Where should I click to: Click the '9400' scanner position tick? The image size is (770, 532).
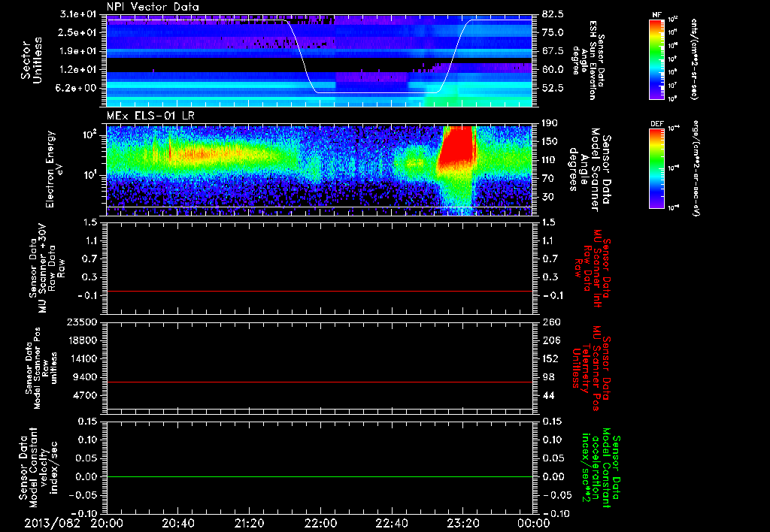(x=86, y=377)
